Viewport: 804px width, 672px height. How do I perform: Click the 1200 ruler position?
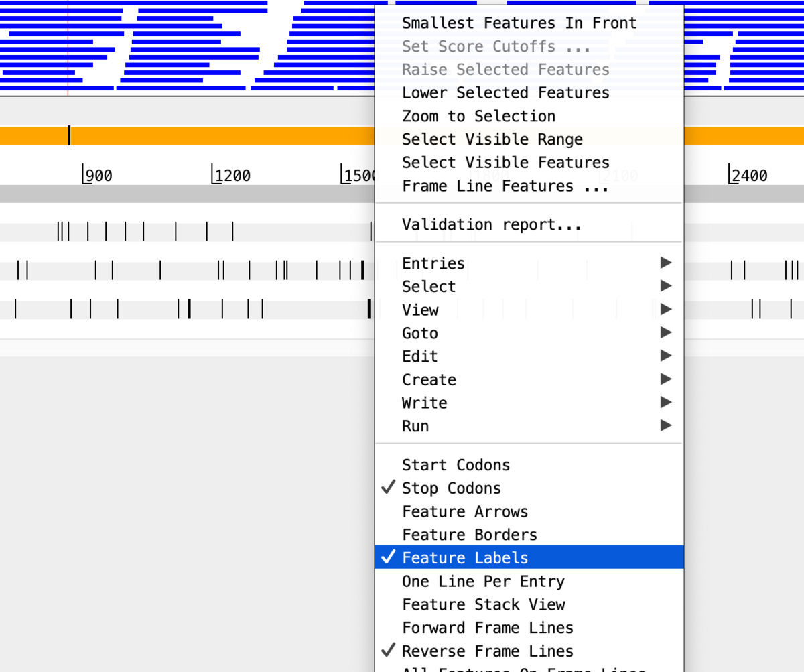(x=232, y=176)
